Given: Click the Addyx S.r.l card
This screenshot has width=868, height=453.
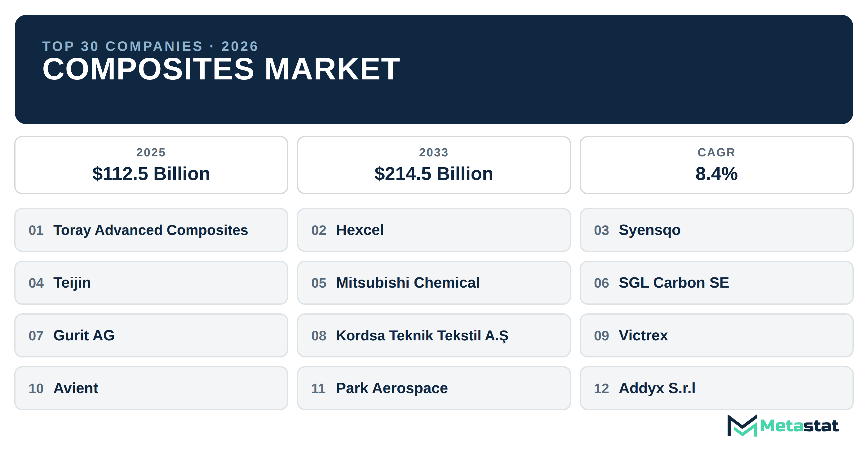Looking at the screenshot, I should [x=716, y=388].
